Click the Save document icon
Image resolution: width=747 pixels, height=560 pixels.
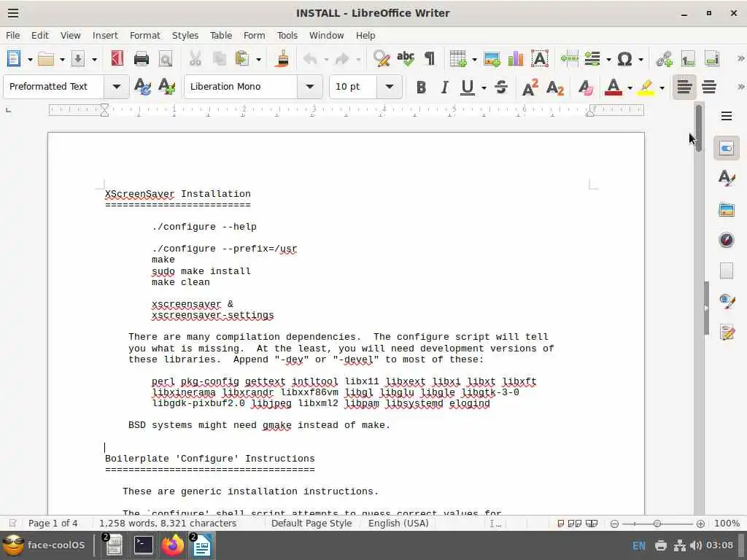tap(77, 59)
